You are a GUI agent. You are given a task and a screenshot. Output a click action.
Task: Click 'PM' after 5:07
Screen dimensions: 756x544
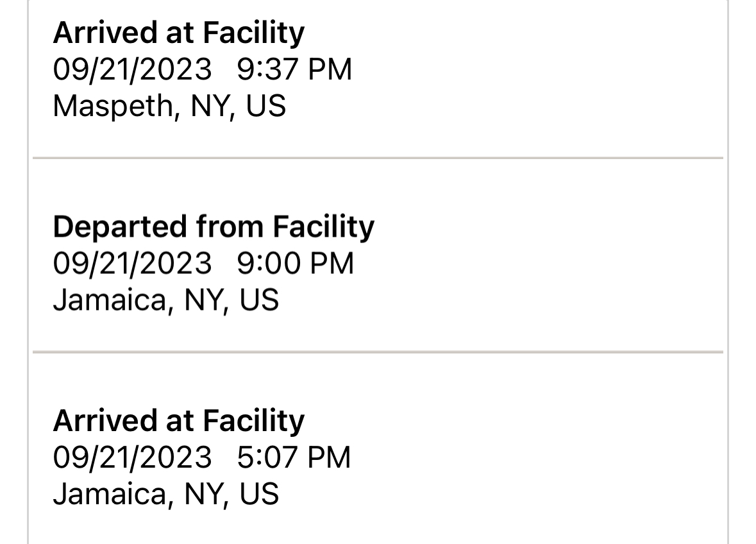[329, 457]
